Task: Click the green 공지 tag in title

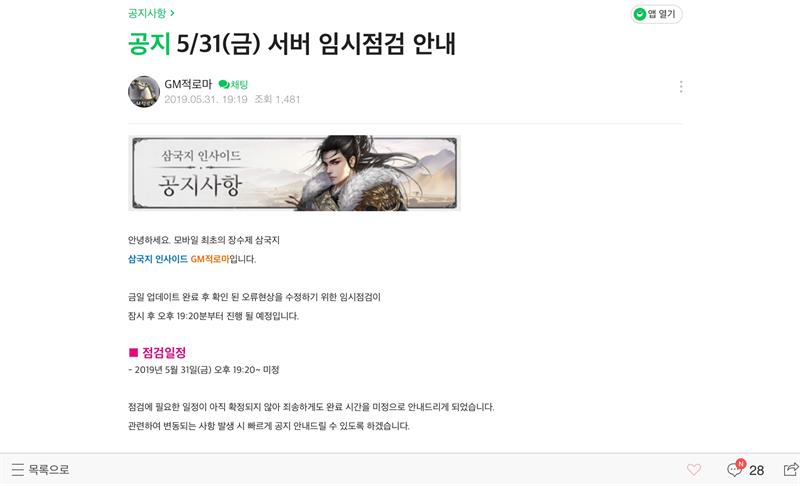Action: 148,44
